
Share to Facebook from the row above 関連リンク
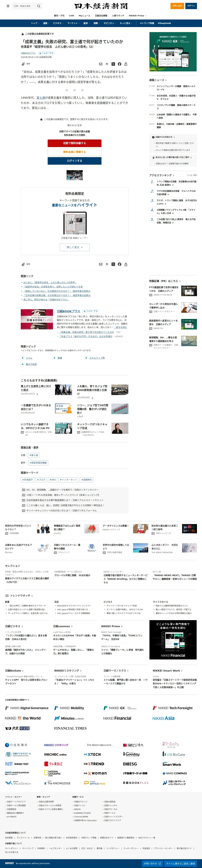pyautogui.click(x=119, y=264)
